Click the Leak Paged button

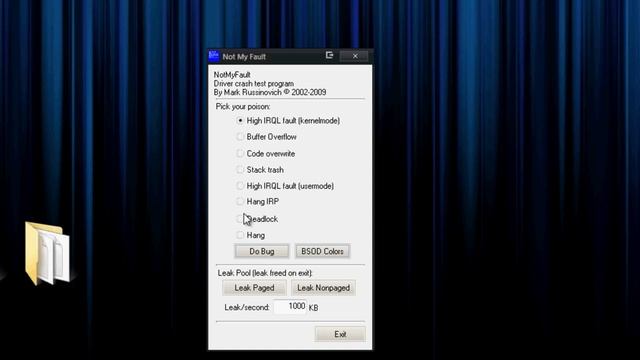pyautogui.click(x=254, y=288)
